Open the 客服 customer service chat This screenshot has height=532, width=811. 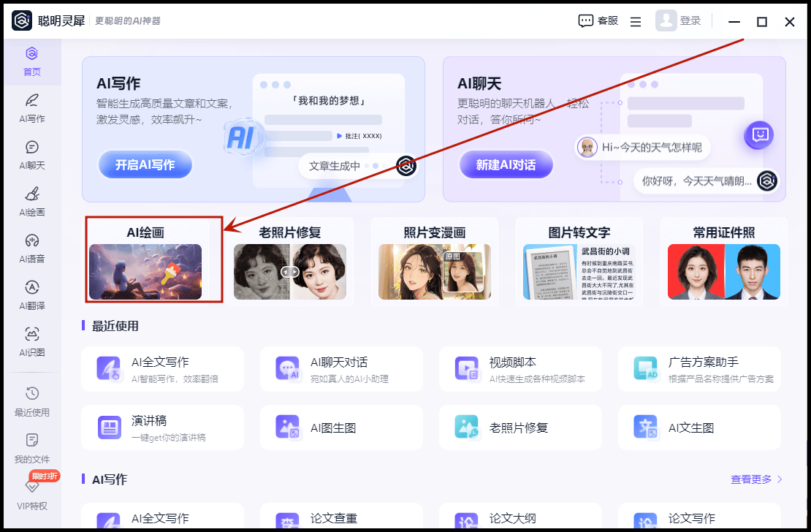598,21
